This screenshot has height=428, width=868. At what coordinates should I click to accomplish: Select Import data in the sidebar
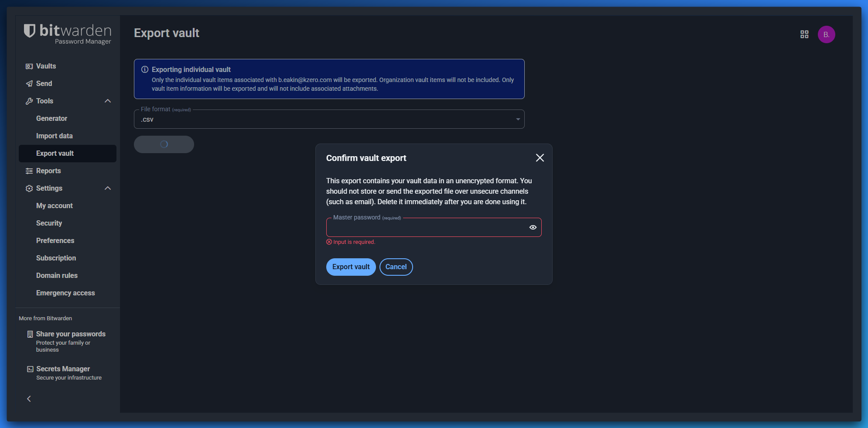tap(55, 136)
